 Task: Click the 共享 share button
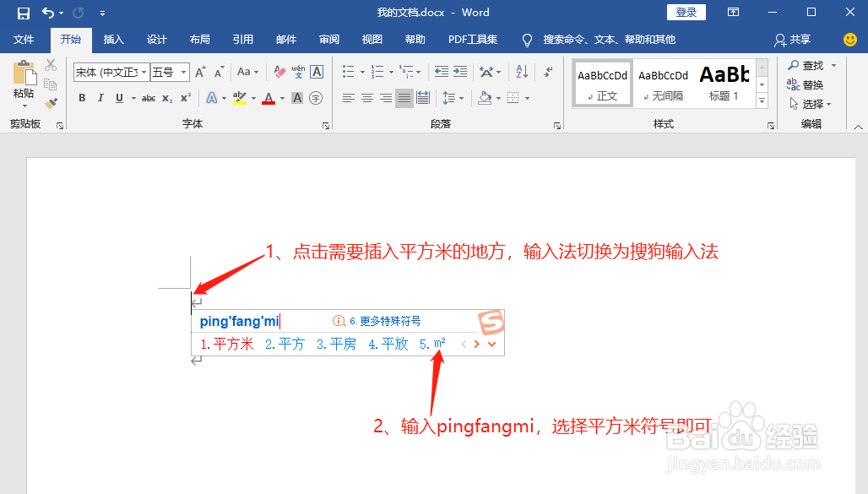(x=793, y=40)
